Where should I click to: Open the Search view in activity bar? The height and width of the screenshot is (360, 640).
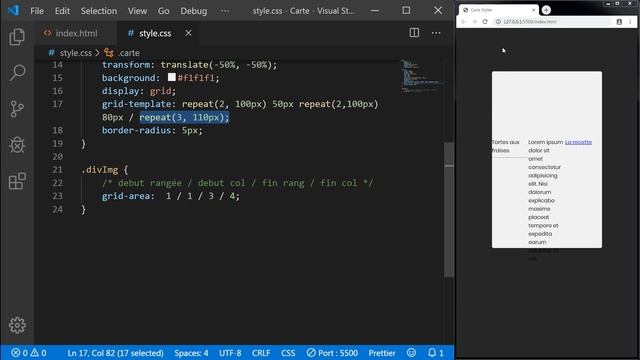pyautogui.click(x=17, y=73)
